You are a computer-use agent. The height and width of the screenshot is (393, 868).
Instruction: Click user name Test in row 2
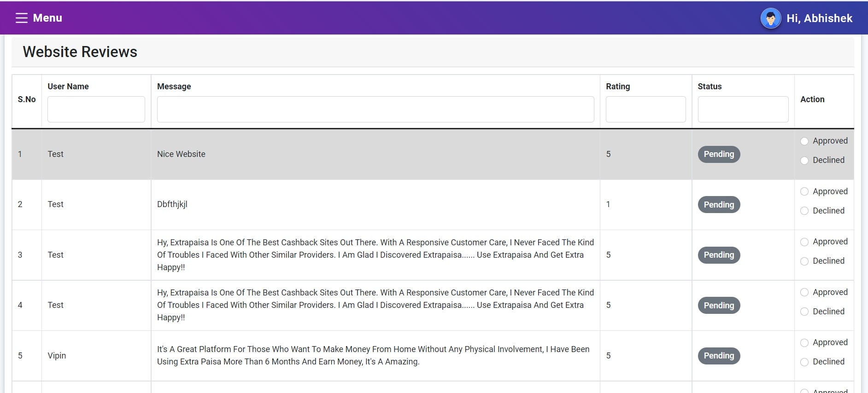point(55,204)
